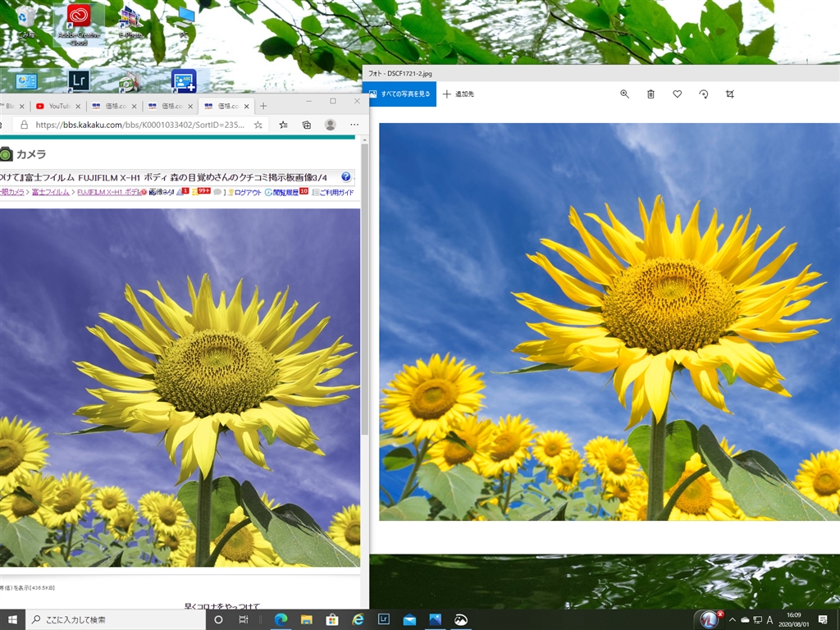Viewport: 840px width, 630px height.
Task: Toggle the IME input mode A indicator
Action: pyautogui.click(x=769, y=620)
